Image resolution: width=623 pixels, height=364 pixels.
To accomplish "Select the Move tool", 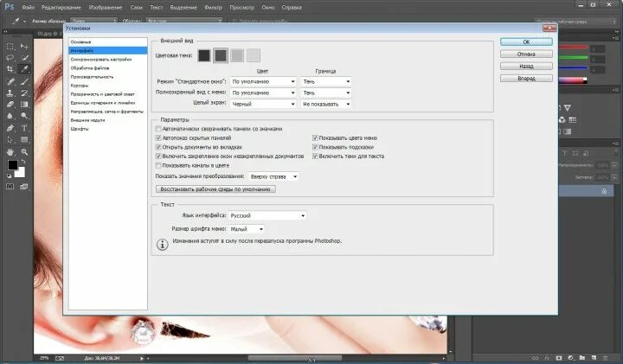I will 24,47.
